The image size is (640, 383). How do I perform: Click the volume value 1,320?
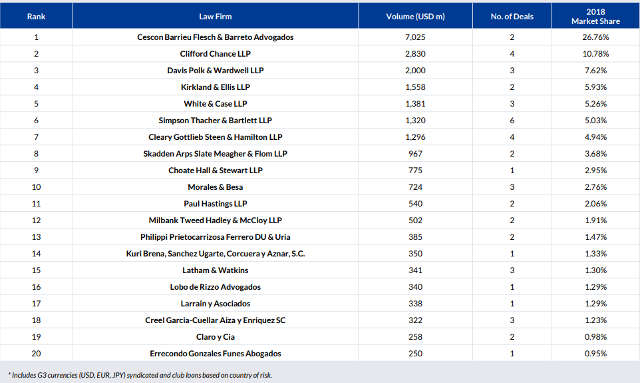[416, 120]
